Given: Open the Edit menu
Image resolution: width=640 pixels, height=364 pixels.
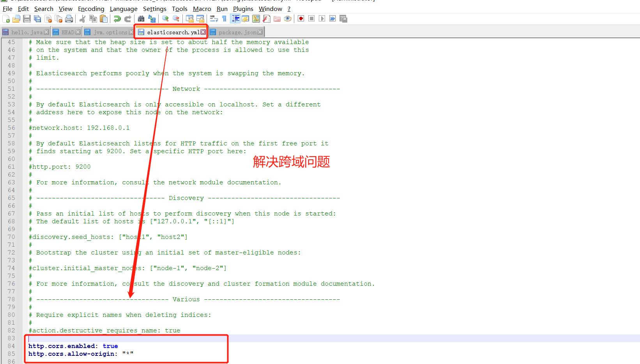Looking at the screenshot, I should point(23,9).
